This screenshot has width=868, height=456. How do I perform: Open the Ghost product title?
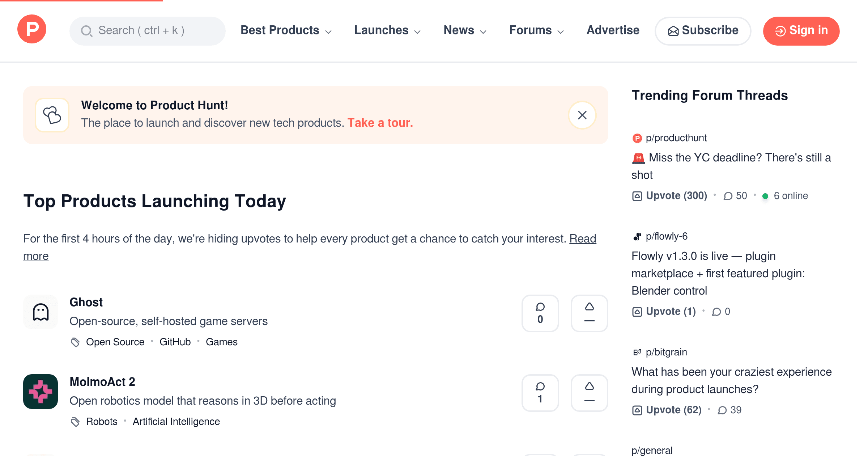[86, 302]
